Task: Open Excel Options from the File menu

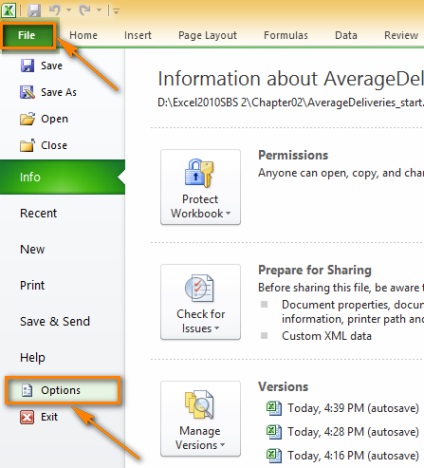Action: (x=62, y=390)
